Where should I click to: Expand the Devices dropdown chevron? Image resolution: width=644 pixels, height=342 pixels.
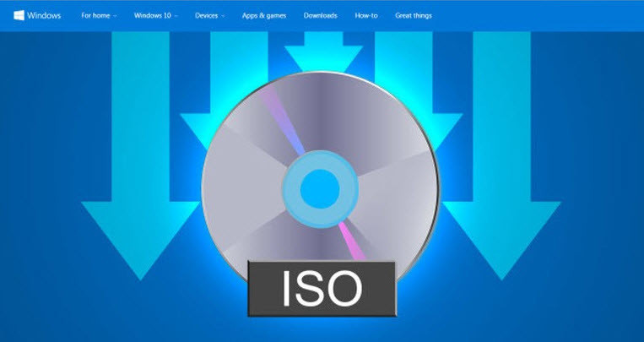[224, 16]
